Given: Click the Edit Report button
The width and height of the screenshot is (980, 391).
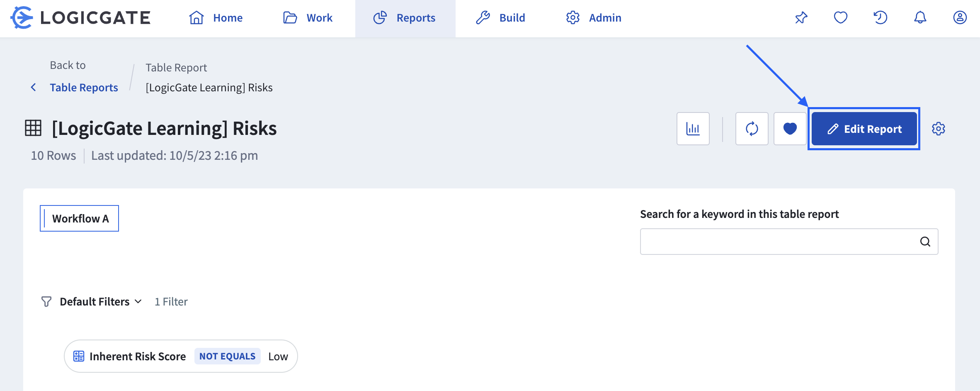Looking at the screenshot, I should pyautogui.click(x=864, y=129).
